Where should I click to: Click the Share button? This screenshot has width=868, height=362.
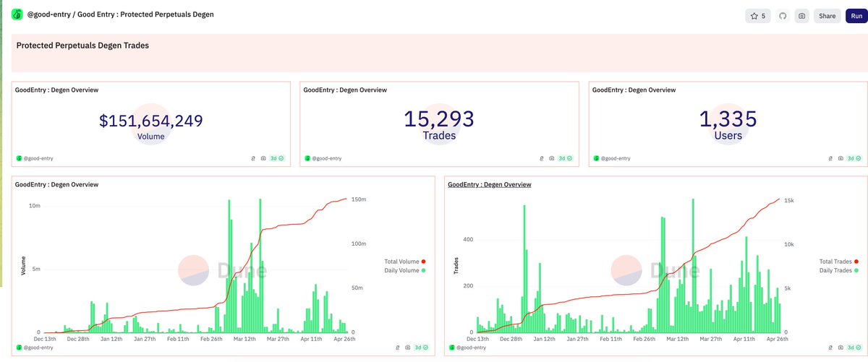tap(827, 16)
